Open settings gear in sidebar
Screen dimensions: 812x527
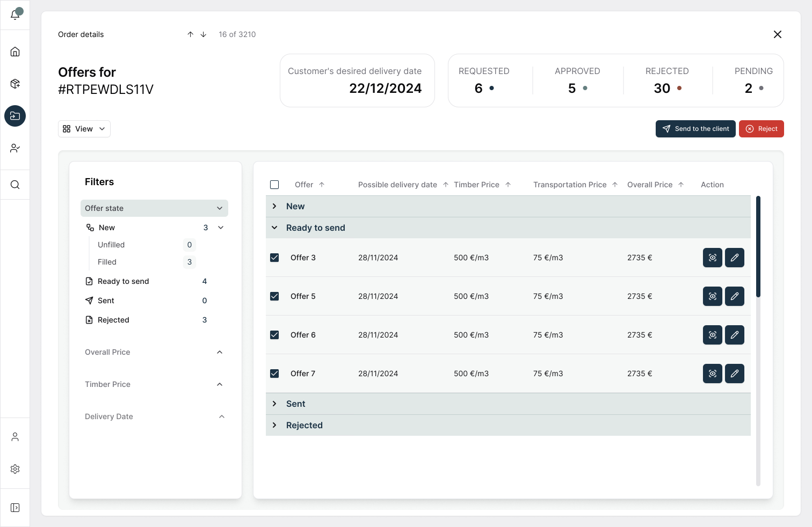(15, 469)
